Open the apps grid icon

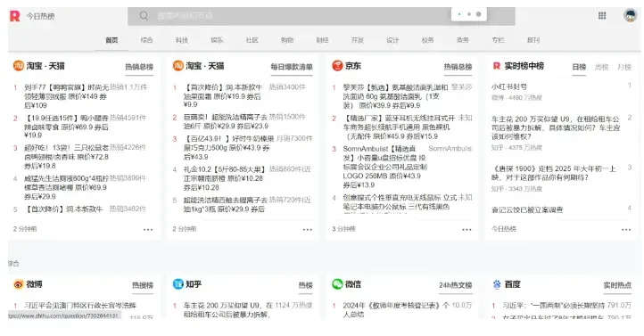(602, 15)
